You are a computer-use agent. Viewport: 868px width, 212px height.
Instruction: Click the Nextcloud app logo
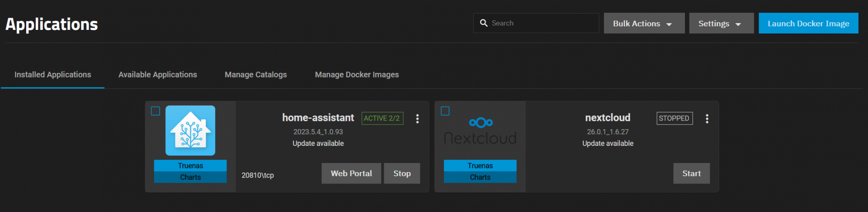(x=480, y=130)
